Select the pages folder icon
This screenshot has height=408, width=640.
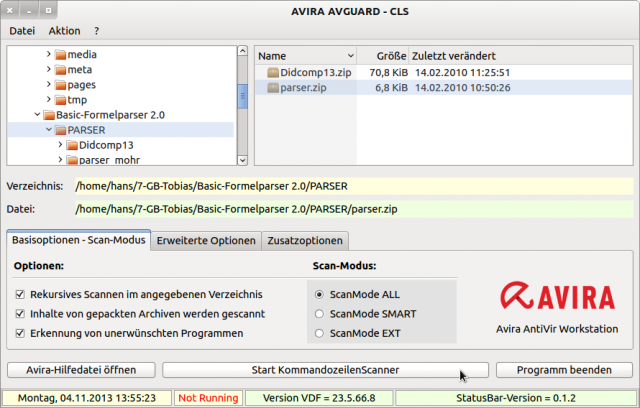pyautogui.click(x=60, y=84)
